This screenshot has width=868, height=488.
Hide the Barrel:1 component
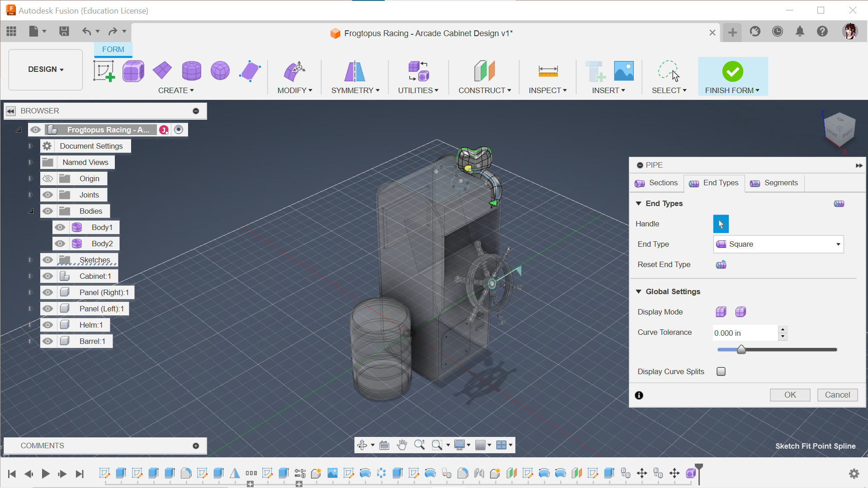(47, 341)
